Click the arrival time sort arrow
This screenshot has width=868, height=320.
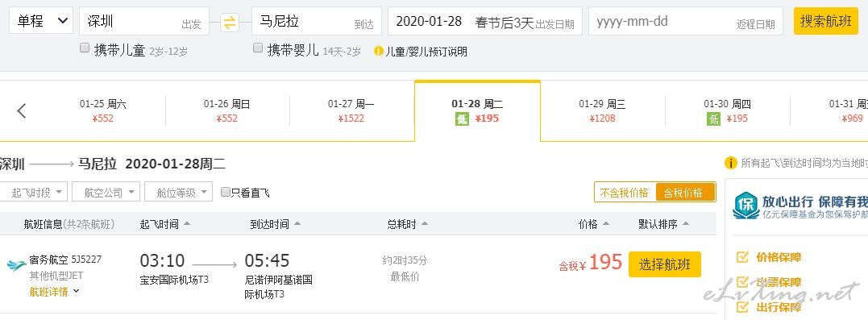(x=297, y=224)
